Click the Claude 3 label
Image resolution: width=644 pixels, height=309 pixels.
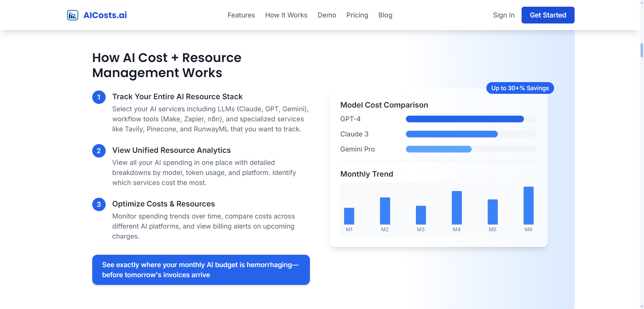click(x=354, y=134)
